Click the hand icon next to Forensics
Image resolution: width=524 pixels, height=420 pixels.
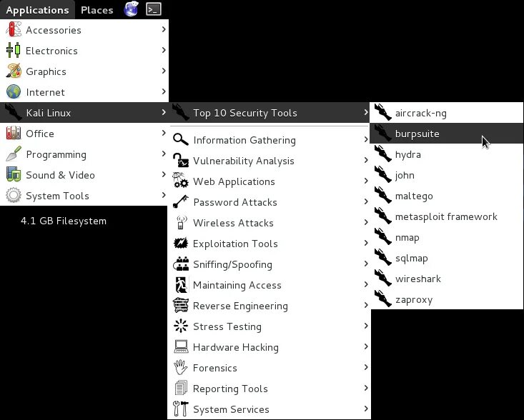(x=181, y=368)
